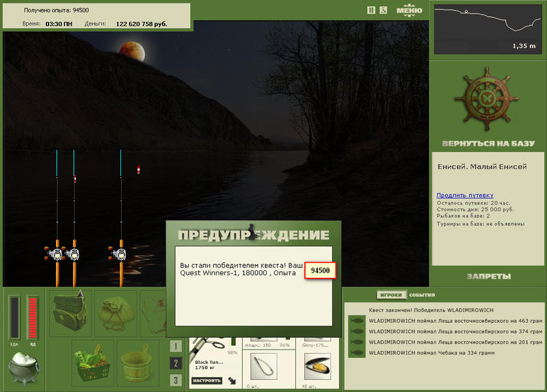
Task: Click the Турниры на базе line
Action: click(481, 224)
